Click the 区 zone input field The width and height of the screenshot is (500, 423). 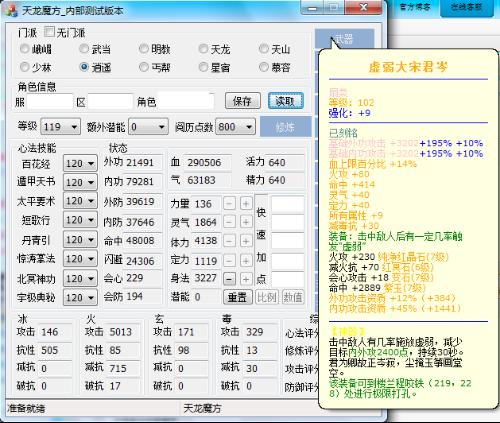tap(110, 101)
